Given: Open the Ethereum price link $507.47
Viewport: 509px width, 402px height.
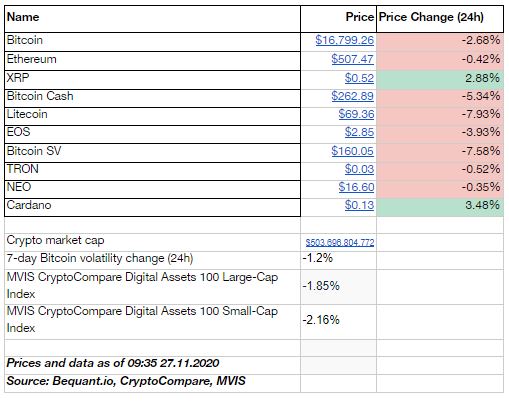Looking at the screenshot, I should [x=352, y=59].
